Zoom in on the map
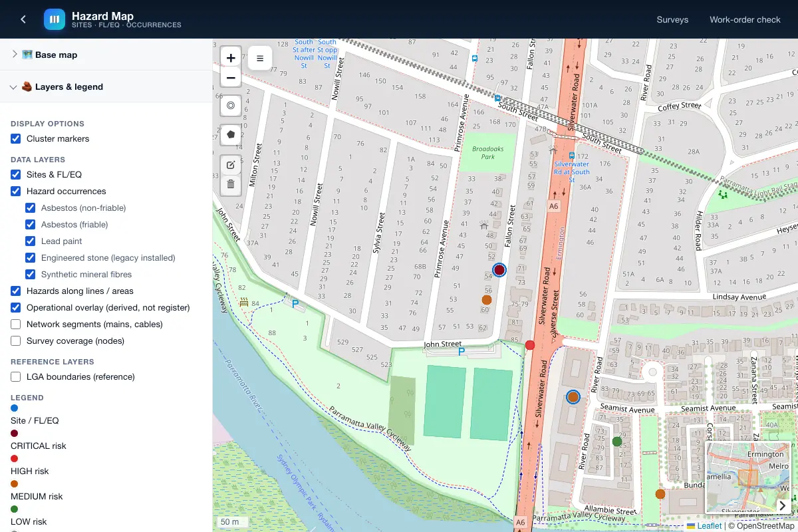This screenshot has width=798, height=532. click(231, 58)
